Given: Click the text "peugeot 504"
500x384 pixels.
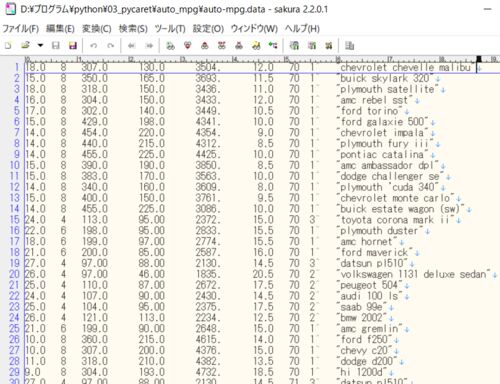Looking at the screenshot, I should point(369,285).
